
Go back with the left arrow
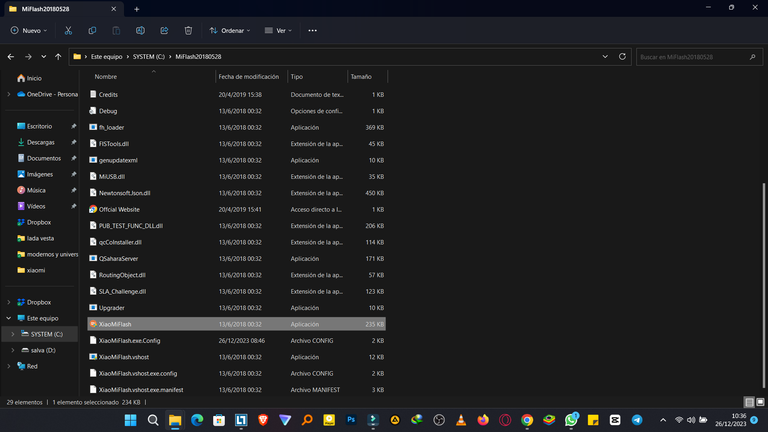pos(11,57)
